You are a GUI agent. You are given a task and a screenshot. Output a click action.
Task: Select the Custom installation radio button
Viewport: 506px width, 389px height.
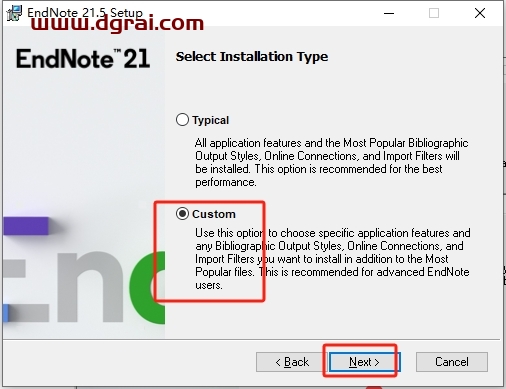click(182, 214)
